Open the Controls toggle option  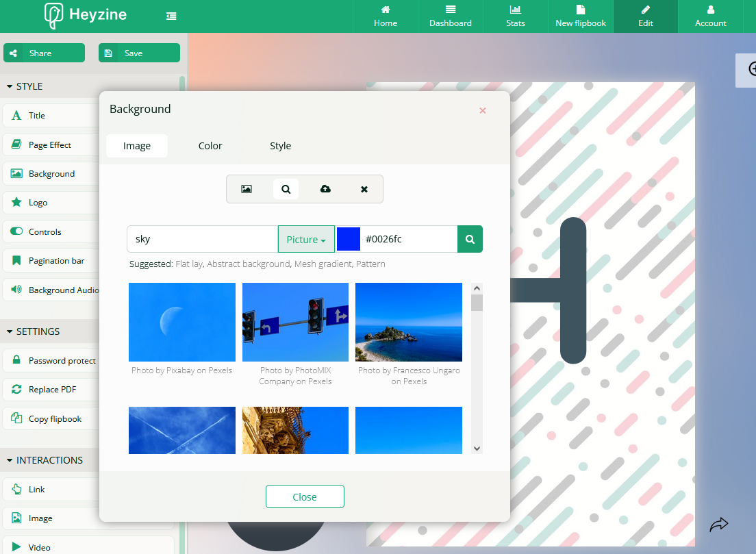(51, 232)
